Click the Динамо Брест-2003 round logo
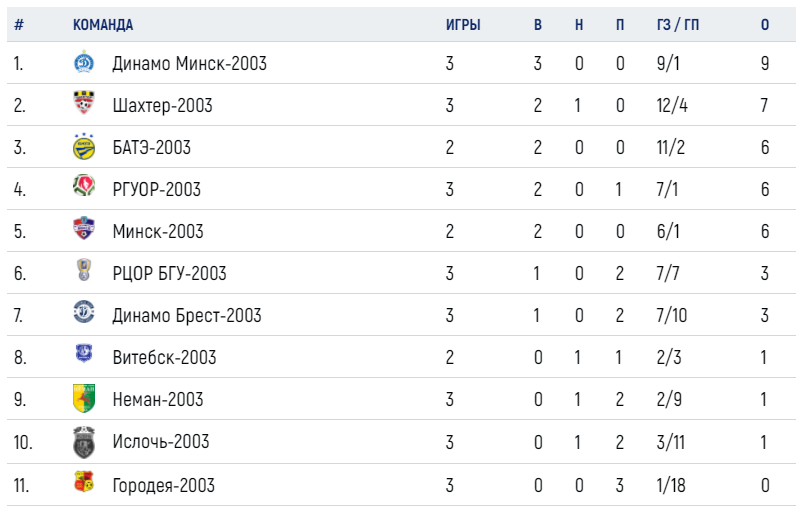 pos(84,312)
